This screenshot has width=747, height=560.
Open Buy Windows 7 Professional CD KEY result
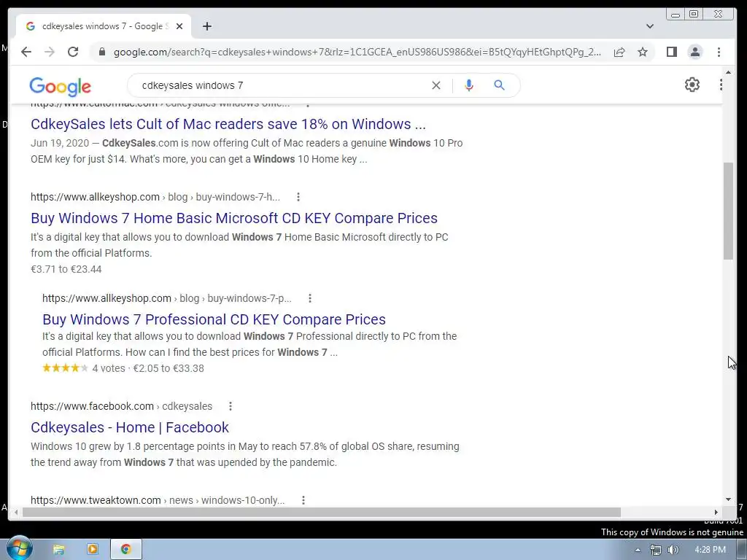coord(214,319)
